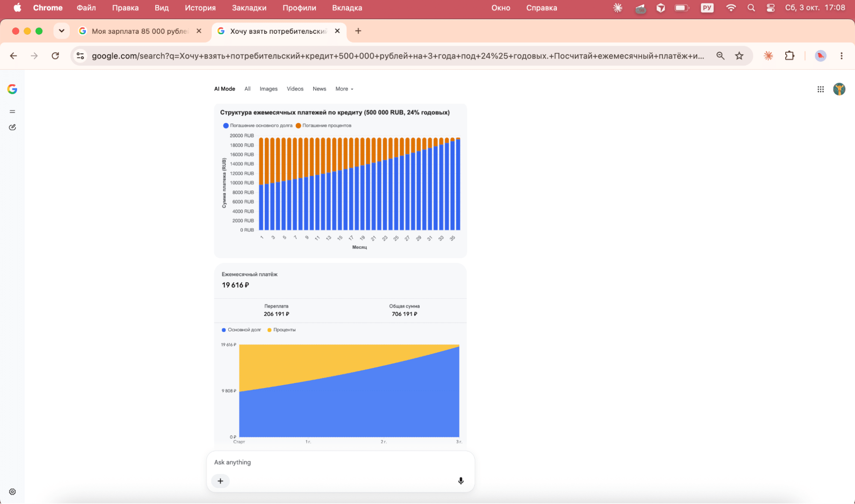Switch to the All results tab
This screenshot has height=504, width=855.
(x=247, y=89)
